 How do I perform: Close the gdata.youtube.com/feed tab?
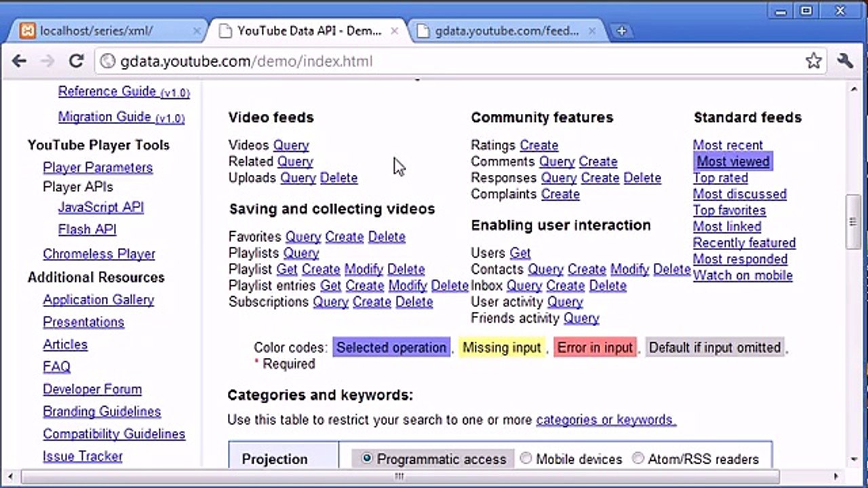tap(592, 31)
